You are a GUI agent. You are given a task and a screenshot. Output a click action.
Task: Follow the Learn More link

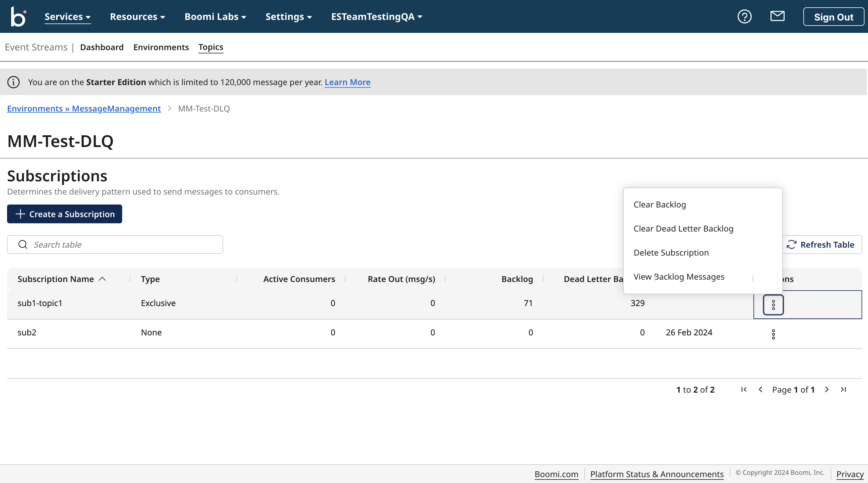(x=347, y=82)
